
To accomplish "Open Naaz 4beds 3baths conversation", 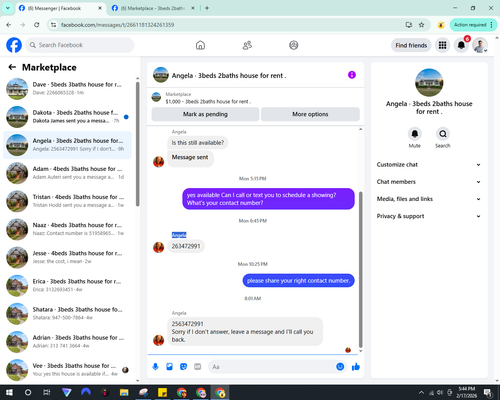I will pyautogui.click(x=68, y=229).
